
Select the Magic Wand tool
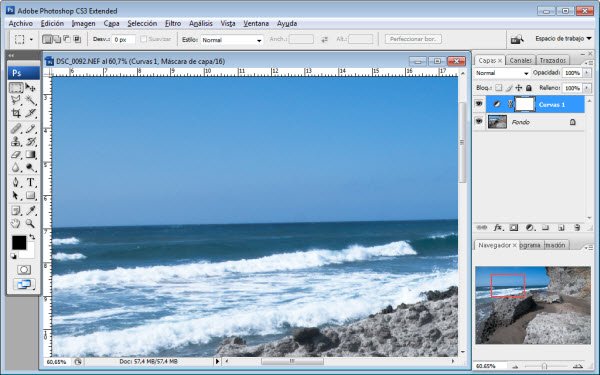[x=31, y=100]
